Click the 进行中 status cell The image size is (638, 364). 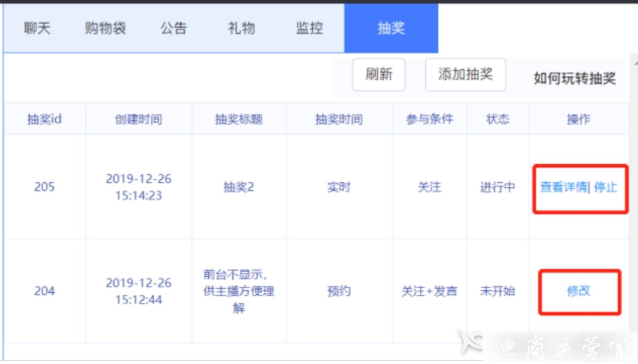click(498, 187)
